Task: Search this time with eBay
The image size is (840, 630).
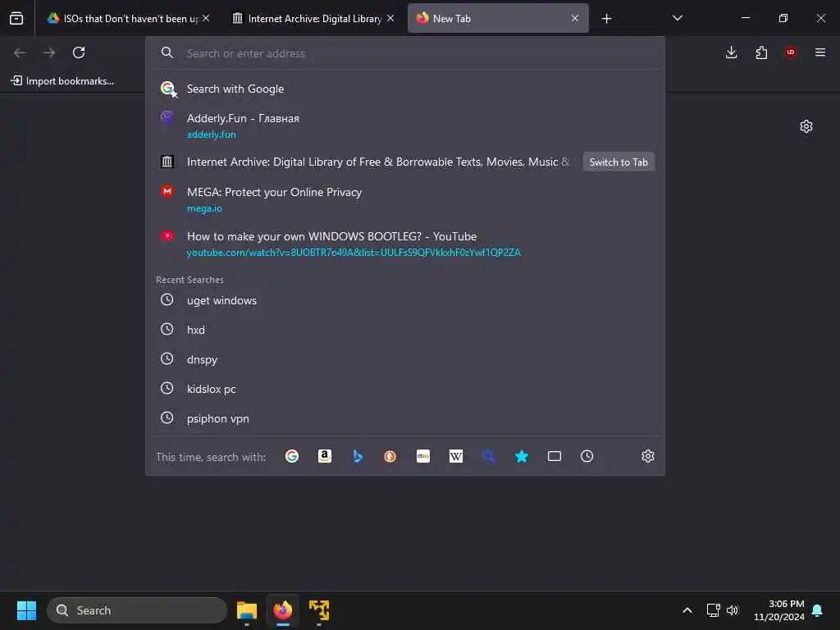Action: (x=423, y=456)
